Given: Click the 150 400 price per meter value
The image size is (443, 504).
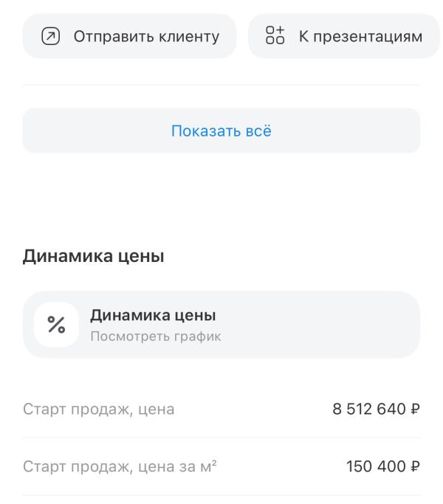Looking at the screenshot, I should click(x=376, y=466).
